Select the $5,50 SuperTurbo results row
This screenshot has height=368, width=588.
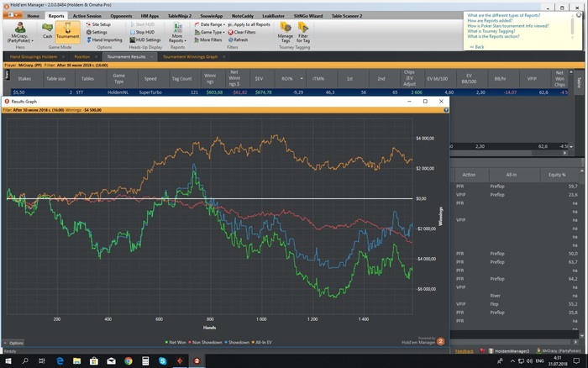pos(290,92)
